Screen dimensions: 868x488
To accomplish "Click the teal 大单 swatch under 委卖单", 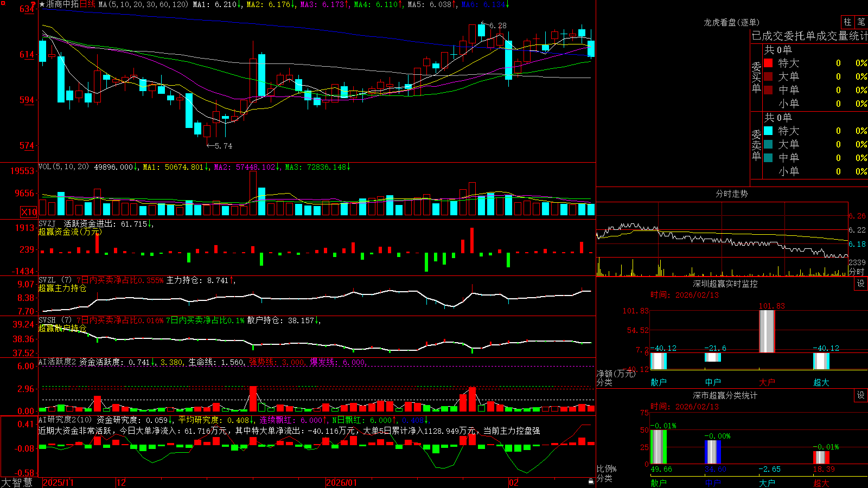I will click(x=768, y=144).
